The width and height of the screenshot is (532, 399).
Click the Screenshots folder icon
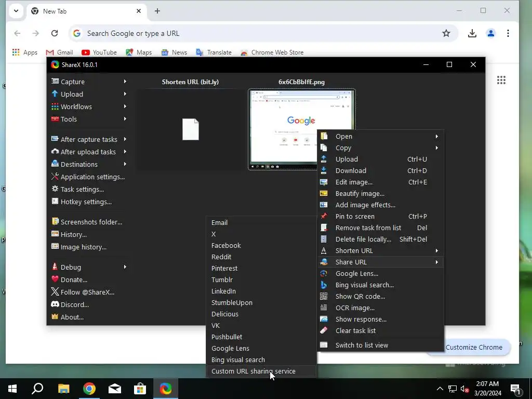(x=55, y=222)
